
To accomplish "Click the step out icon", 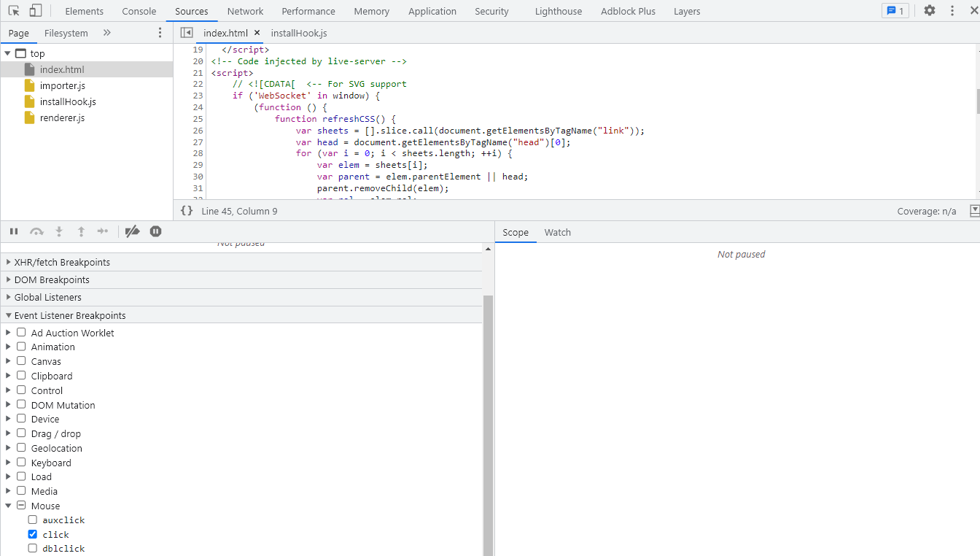I will click(81, 231).
